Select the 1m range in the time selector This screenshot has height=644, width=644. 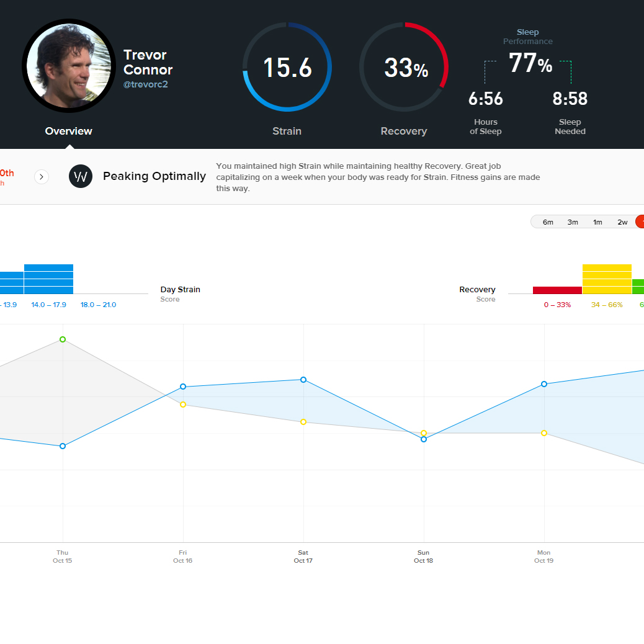click(597, 221)
